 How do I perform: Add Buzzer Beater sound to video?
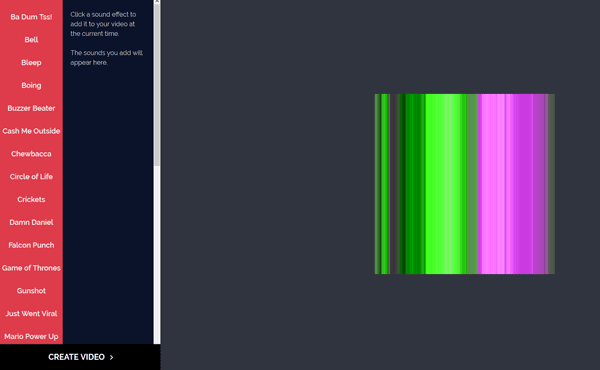tap(31, 108)
